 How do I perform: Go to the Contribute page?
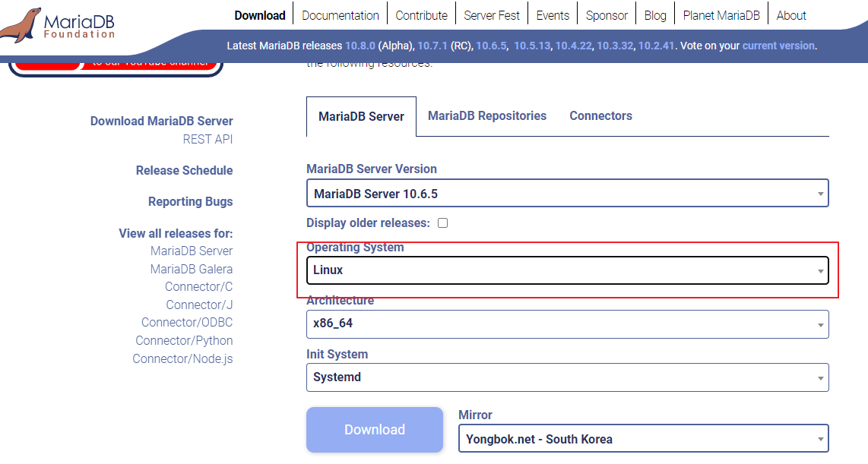(421, 15)
